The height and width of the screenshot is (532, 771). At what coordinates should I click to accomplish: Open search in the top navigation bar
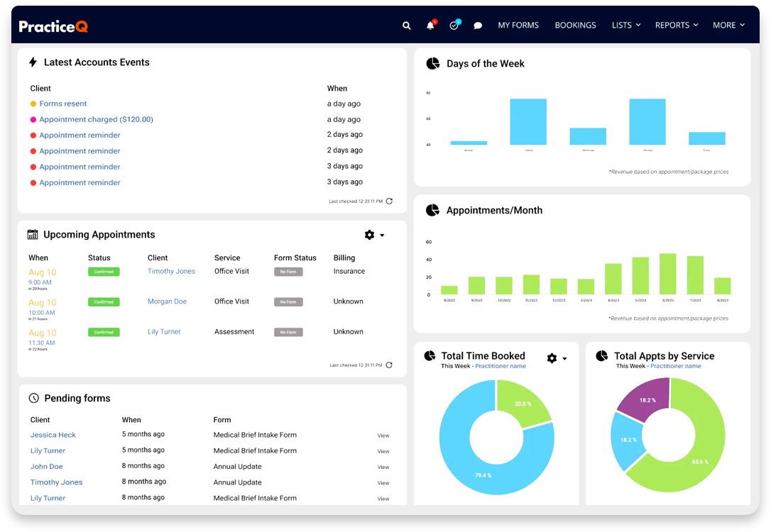point(406,25)
